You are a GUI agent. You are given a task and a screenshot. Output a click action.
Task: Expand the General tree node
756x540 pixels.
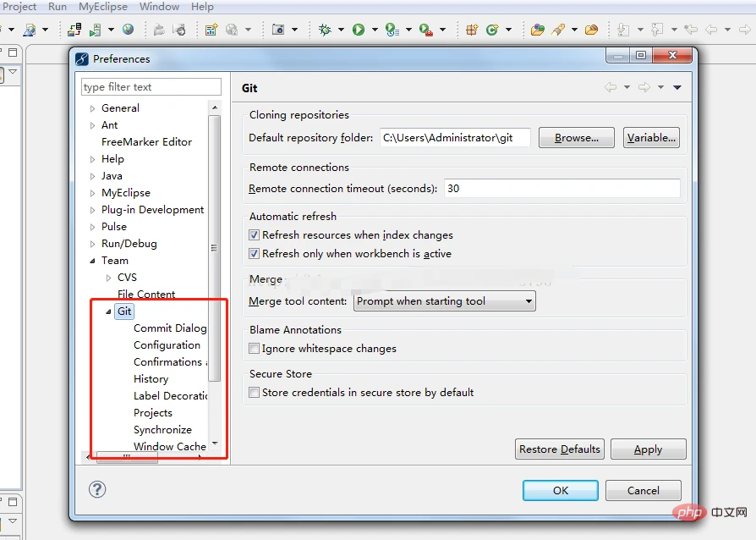point(92,108)
